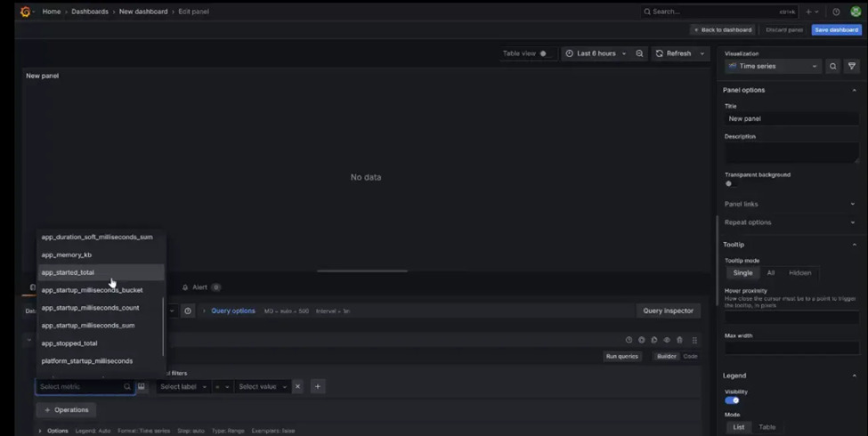
Task: Grab the query row drag handle
Action: pos(694,340)
